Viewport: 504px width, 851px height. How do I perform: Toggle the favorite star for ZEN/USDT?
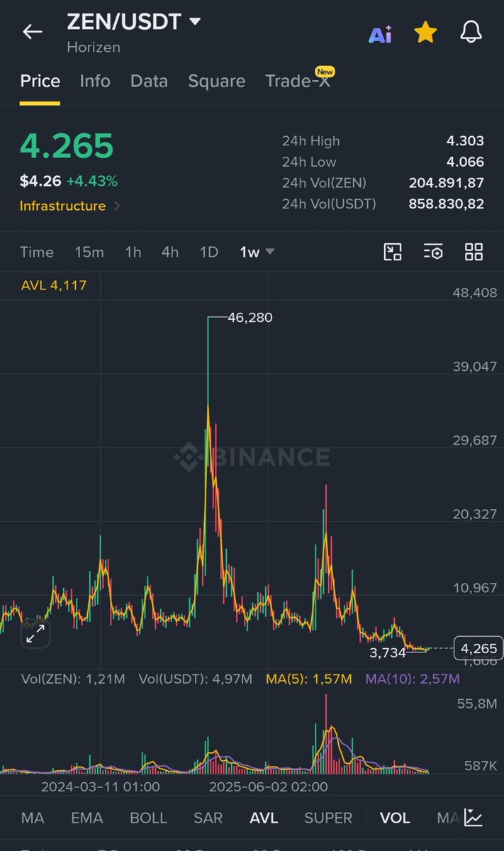tap(425, 32)
